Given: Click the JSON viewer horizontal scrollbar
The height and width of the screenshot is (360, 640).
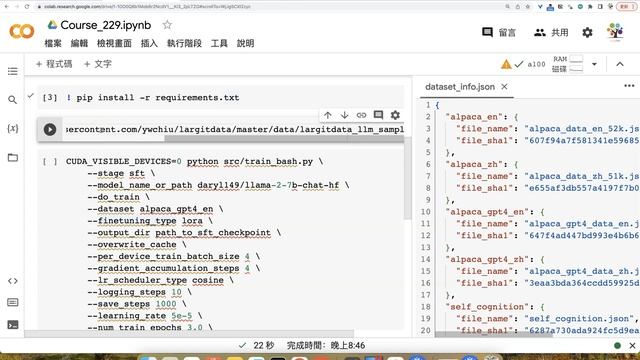Looking at the screenshot, I should click(x=494, y=334).
